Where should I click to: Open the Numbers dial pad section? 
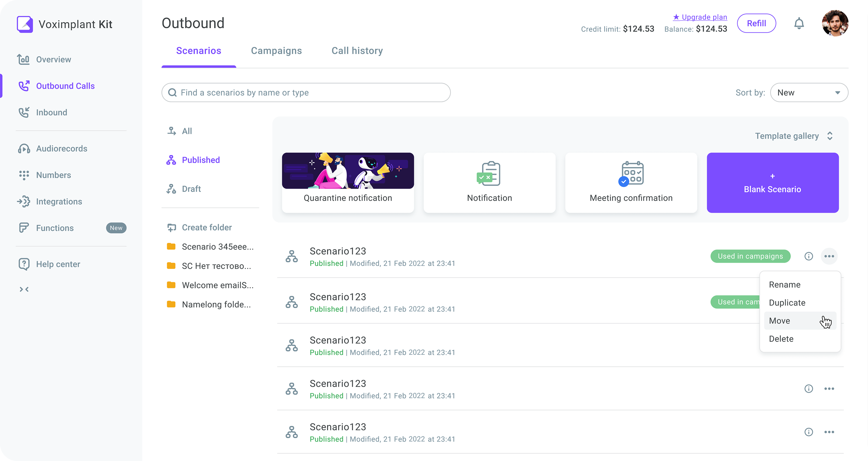(x=45, y=175)
